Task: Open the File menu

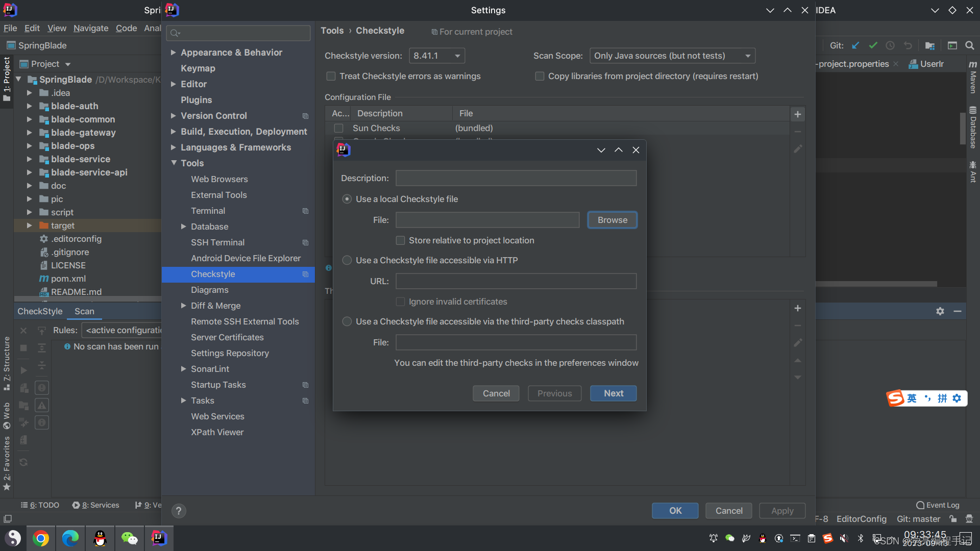Action: (x=10, y=28)
